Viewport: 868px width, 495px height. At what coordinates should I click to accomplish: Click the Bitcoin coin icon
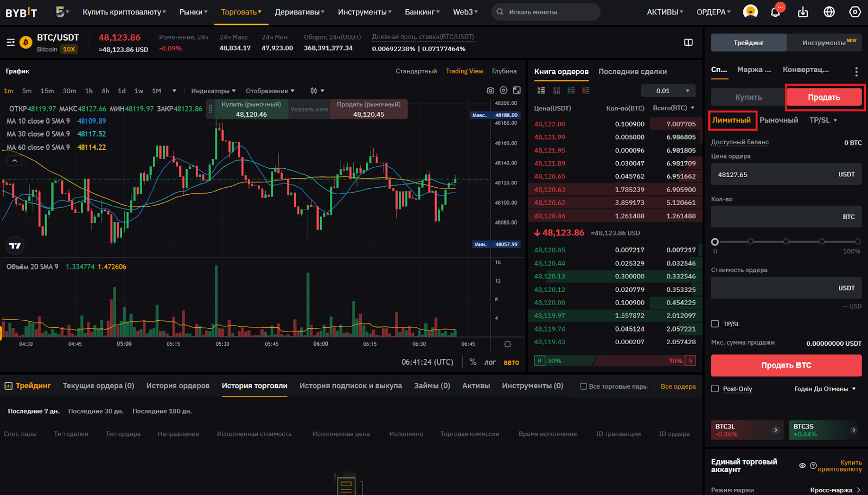point(25,42)
